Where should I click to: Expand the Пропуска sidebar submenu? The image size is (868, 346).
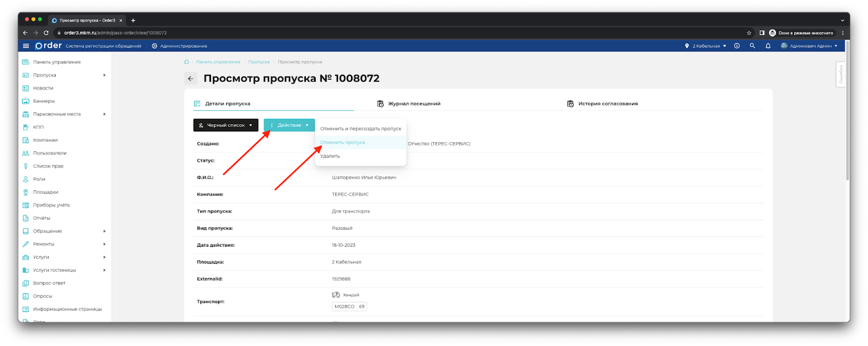(104, 75)
